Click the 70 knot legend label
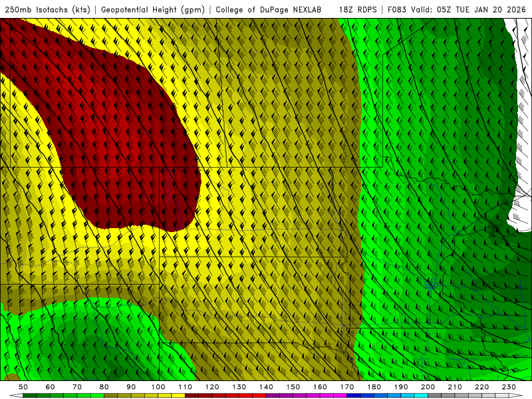 click(x=77, y=387)
